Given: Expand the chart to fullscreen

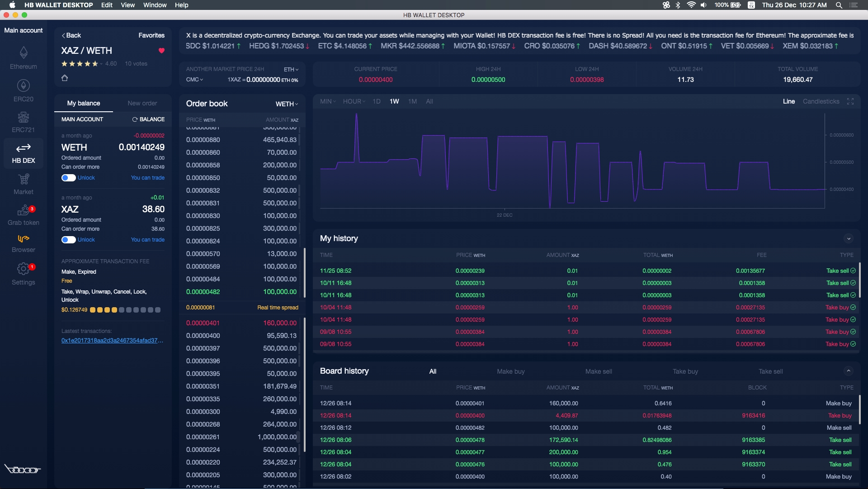Looking at the screenshot, I should [x=850, y=101].
